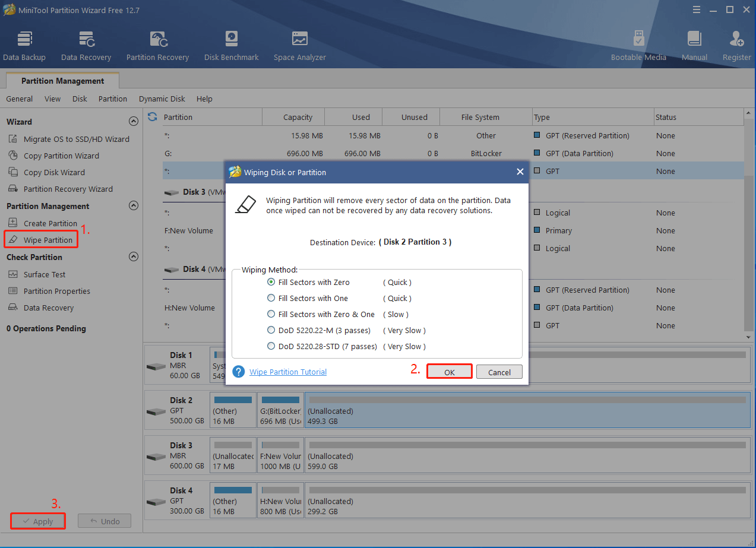
Task: Select DoD 5220.22-M (3 passes) method
Action: click(271, 330)
